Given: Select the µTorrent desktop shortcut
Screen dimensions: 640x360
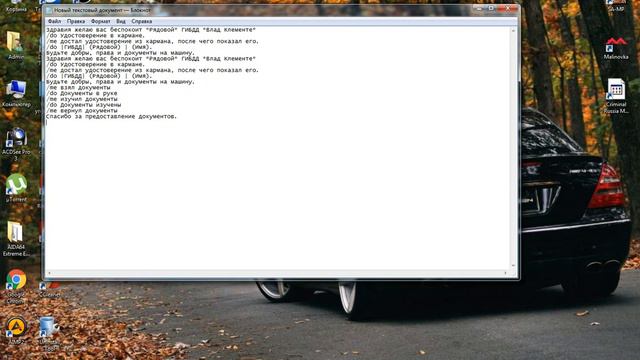Looking at the screenshot, I should click(x=16, y=188).
